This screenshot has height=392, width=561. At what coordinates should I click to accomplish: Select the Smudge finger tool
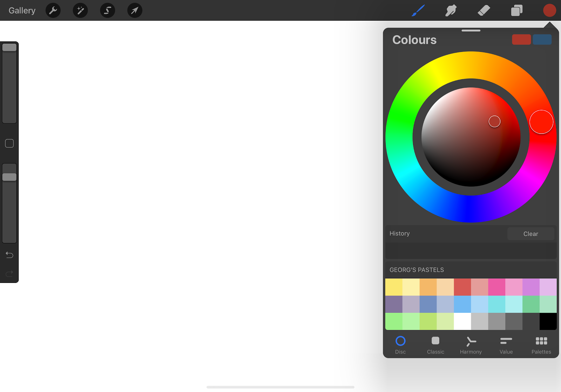point(451,11)
